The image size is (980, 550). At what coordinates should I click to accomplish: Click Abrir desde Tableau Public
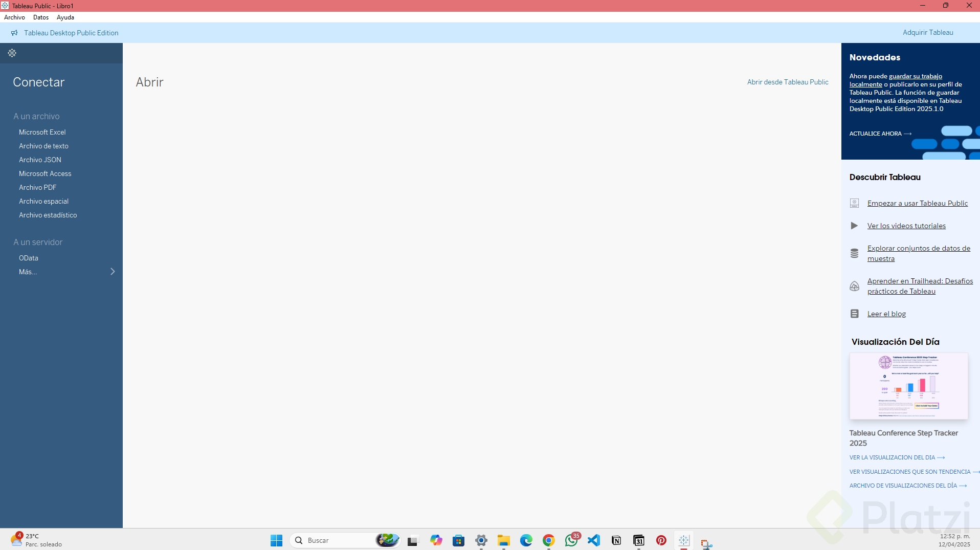788,82
